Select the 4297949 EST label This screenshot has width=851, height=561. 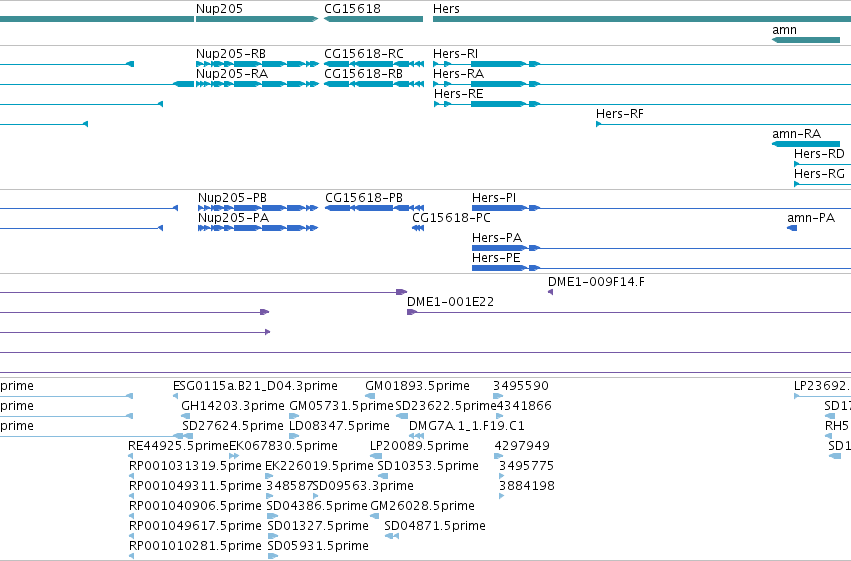[x=522, y=446]
